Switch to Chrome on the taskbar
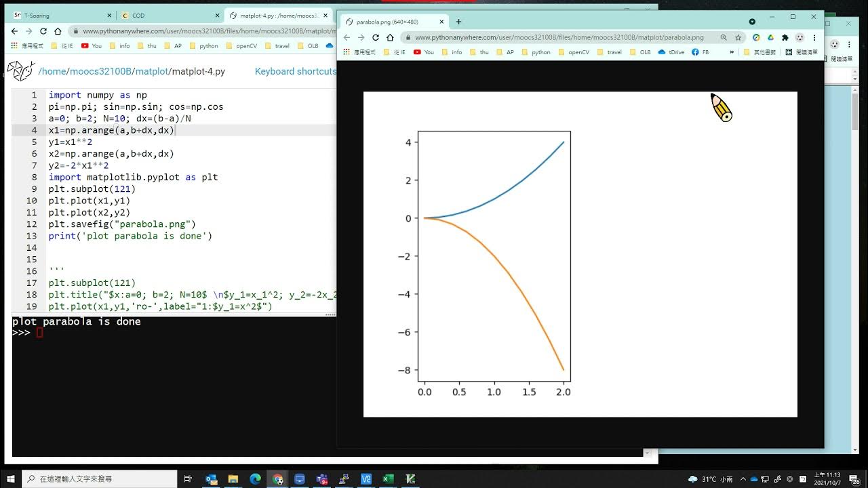The image size is (868, 488). tap(278, 479)
